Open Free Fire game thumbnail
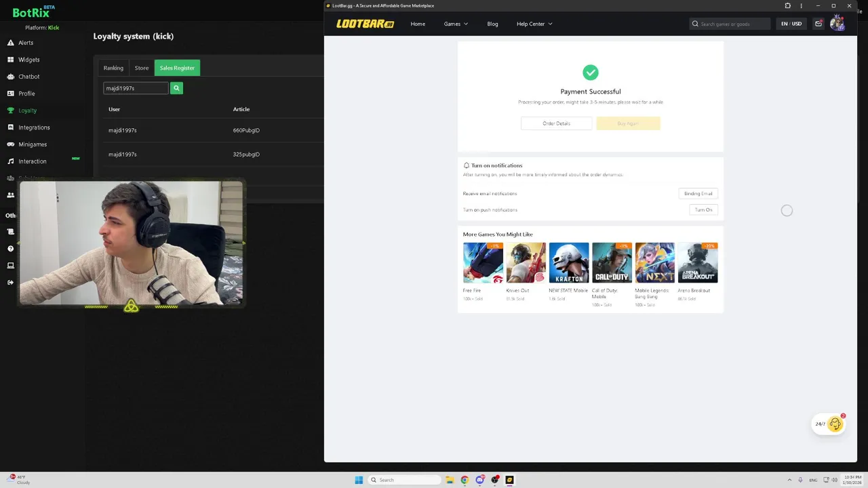 483,263
